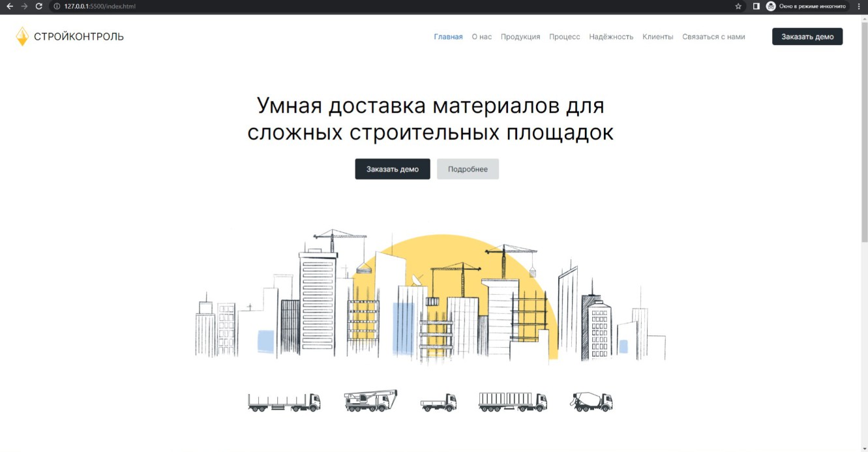Click the headline Умная доставка материалов
Screen dimensions: 868x452
(430, 119)
